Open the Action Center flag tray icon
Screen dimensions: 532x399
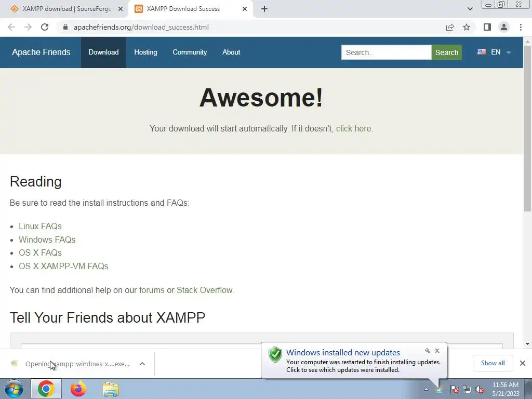[x=454, y=389]
